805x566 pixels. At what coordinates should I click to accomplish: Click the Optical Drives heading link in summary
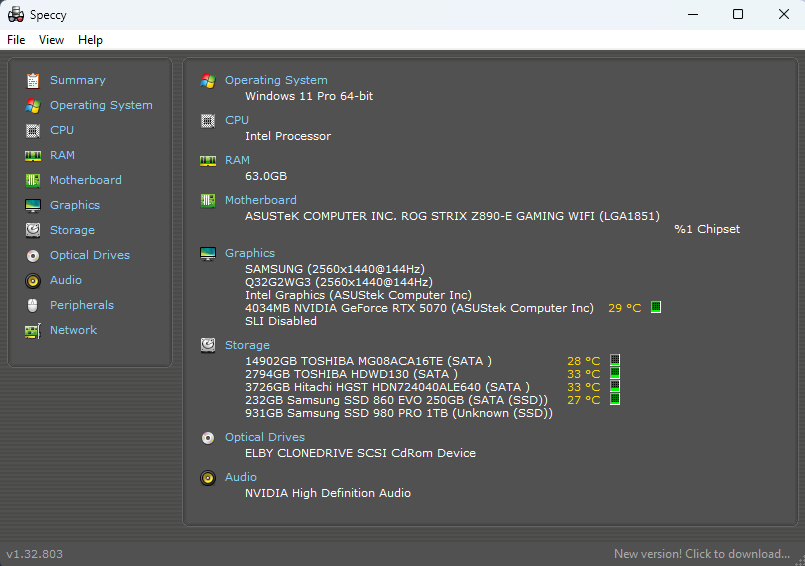click(265, 437)
